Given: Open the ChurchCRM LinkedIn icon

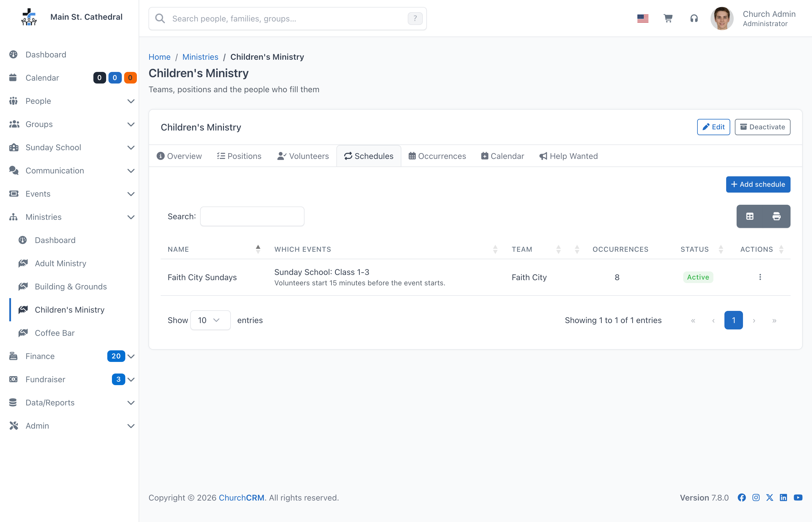Looking at the screenshot, I should coord(784,497).
